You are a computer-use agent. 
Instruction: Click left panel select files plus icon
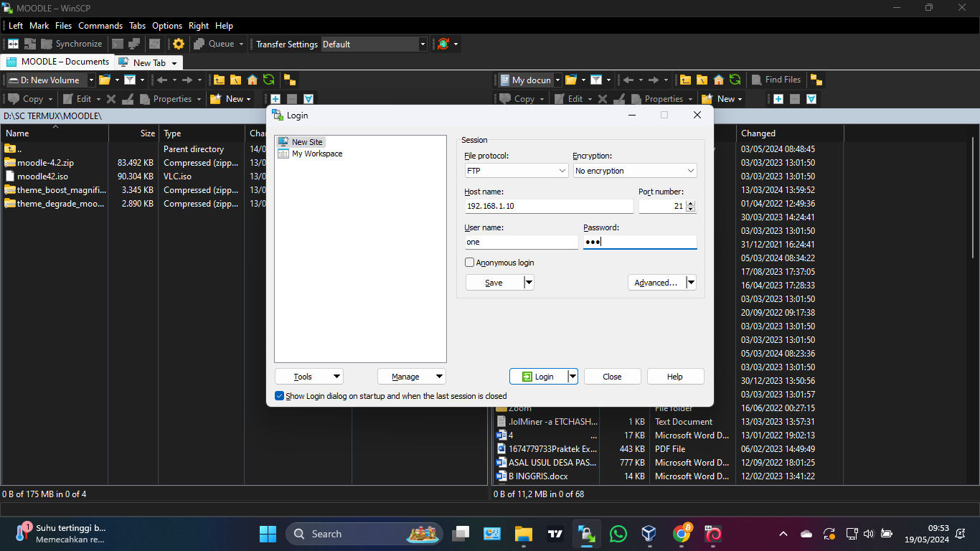[275, 99]
